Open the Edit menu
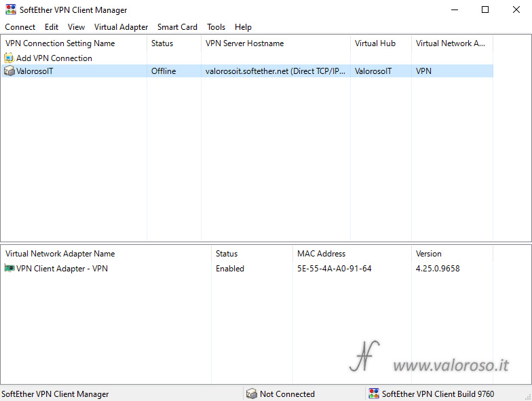532x401 pixels. click(x=52, y=27)
